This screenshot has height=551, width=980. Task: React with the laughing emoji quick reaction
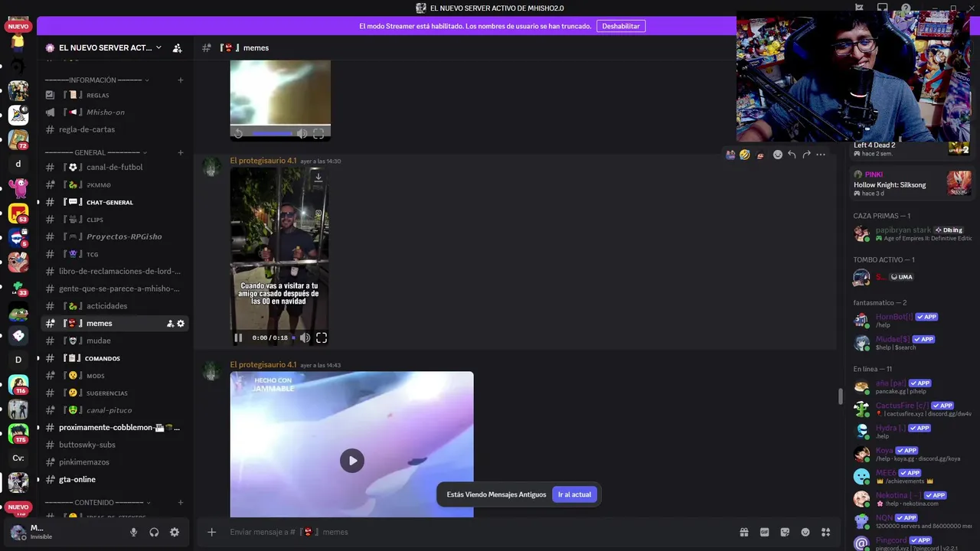pyautogui.click(x=744, y=155)
